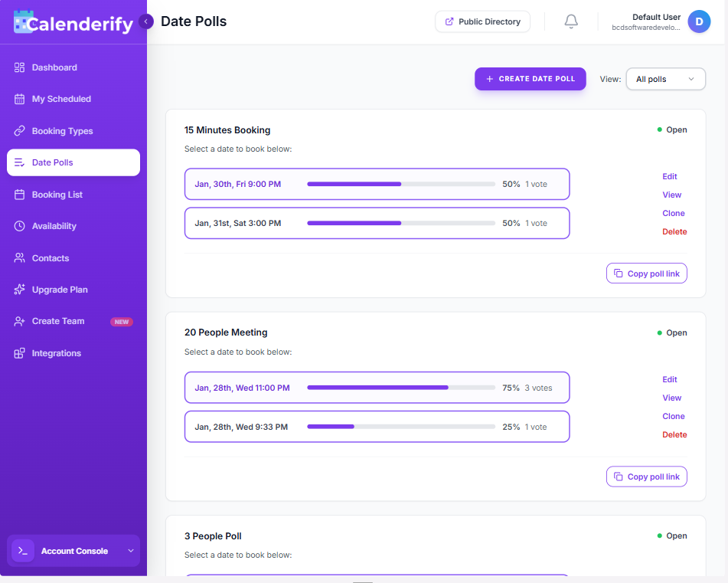728x583 pixels.
Task: Select the Jan 28th Wed 9:33 PM option
Action: tap(377, 427)
